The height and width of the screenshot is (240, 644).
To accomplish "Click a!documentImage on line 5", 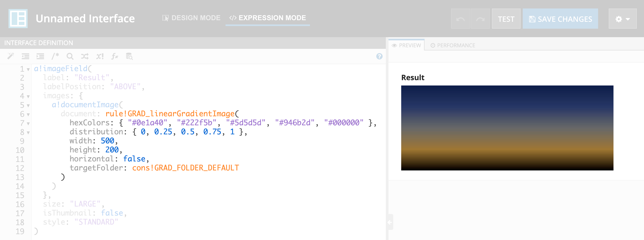I will 85,105.
